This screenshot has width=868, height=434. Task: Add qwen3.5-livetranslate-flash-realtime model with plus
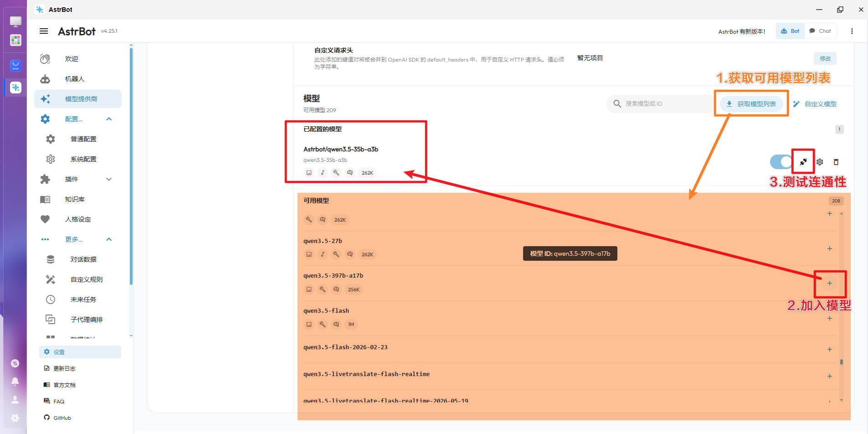pos(830,376)
